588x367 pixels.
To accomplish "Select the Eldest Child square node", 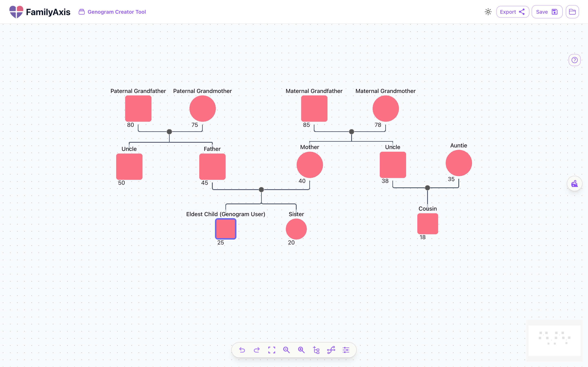I will (225, 229).
